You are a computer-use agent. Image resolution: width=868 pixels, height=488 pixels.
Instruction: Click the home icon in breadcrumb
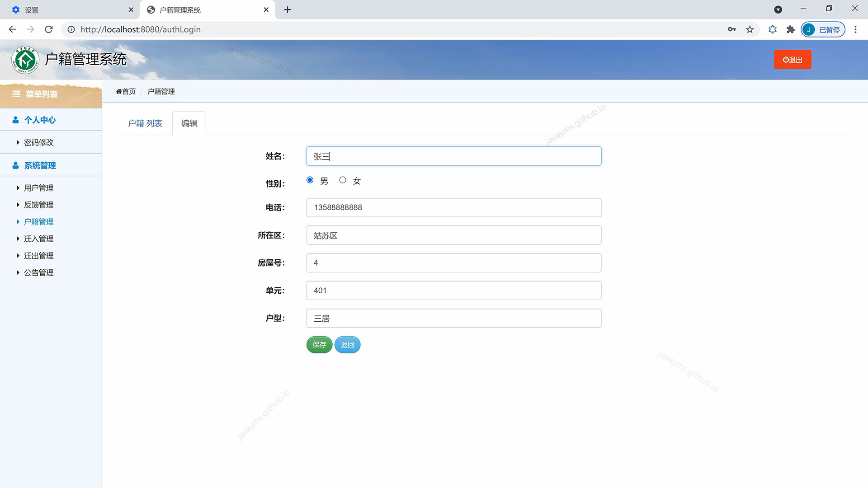pos(119,92)
